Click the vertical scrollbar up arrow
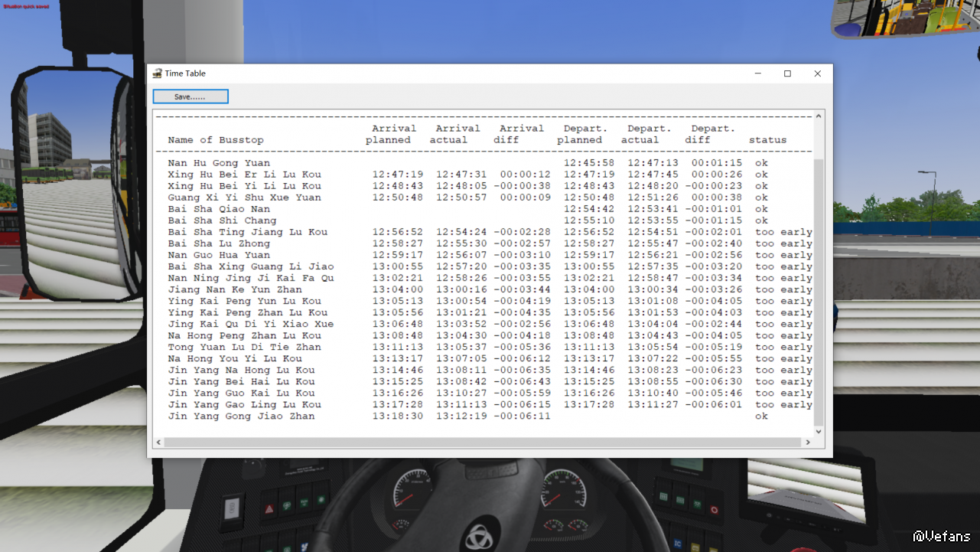980x552 pixels. click(819, 116)
